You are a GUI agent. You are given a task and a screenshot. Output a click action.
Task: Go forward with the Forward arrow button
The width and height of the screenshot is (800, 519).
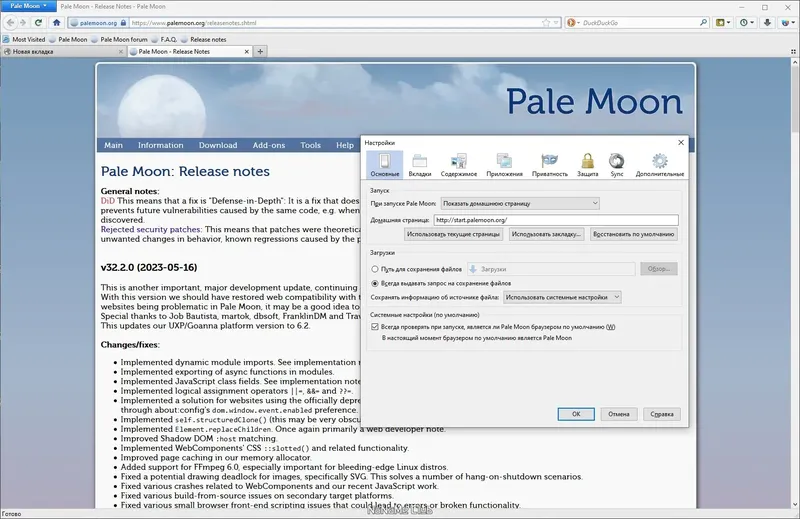coord(23,22)
